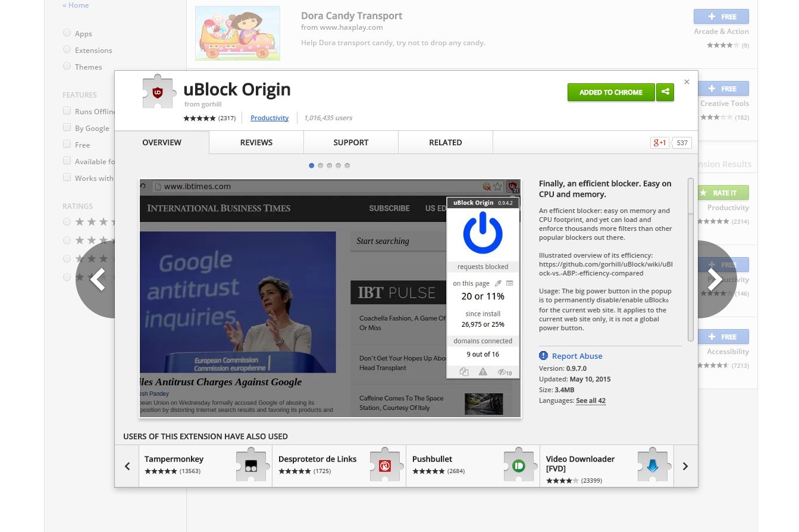Open the Pushbullet extension icon
The image size is (799, 532).
519,466
